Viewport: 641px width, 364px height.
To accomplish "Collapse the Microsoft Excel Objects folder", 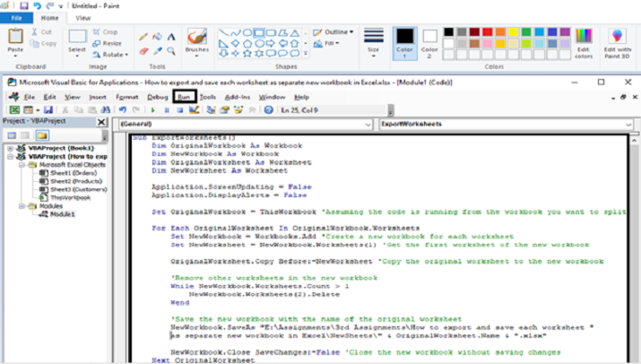I will coord(22,165).
